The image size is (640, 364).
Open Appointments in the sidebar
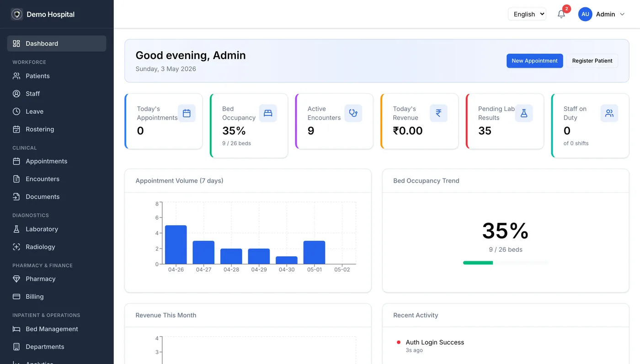57,161
